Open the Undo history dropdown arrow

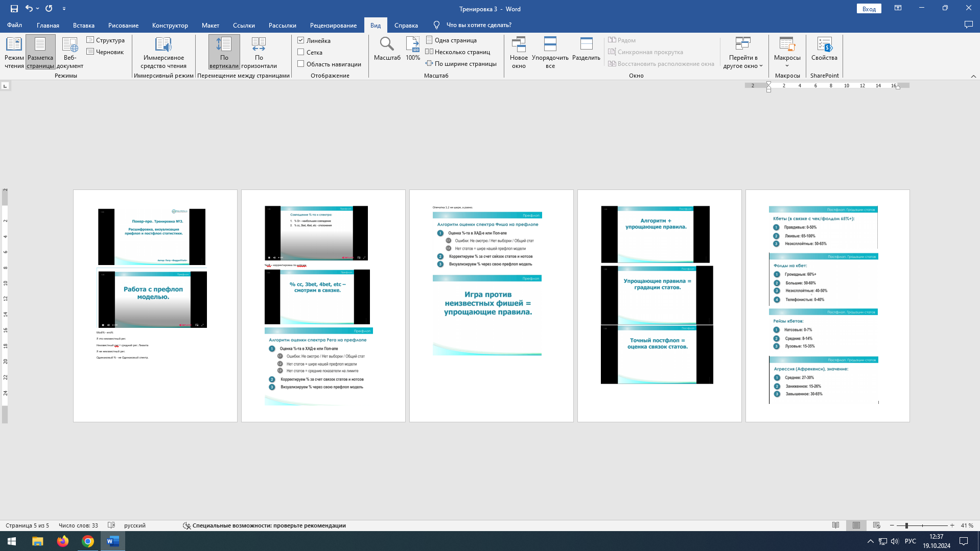(37, 9)
